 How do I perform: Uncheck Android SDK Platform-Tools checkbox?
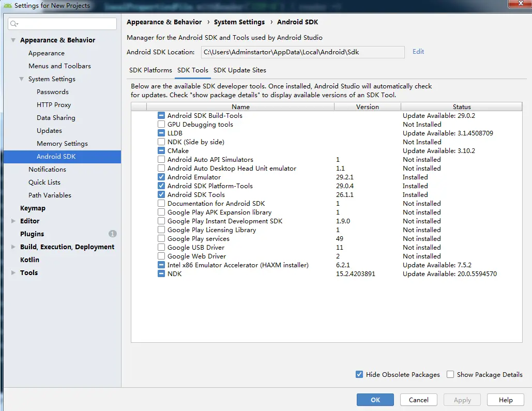[161, 186]
